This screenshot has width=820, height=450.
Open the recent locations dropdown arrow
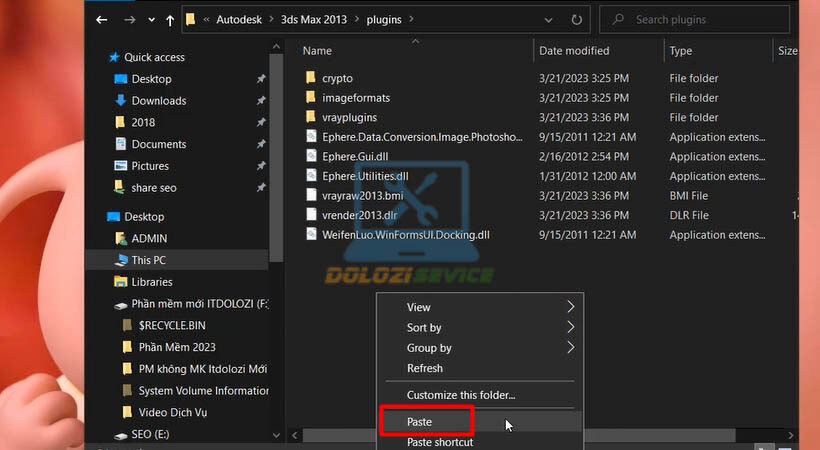pos(151,20)
